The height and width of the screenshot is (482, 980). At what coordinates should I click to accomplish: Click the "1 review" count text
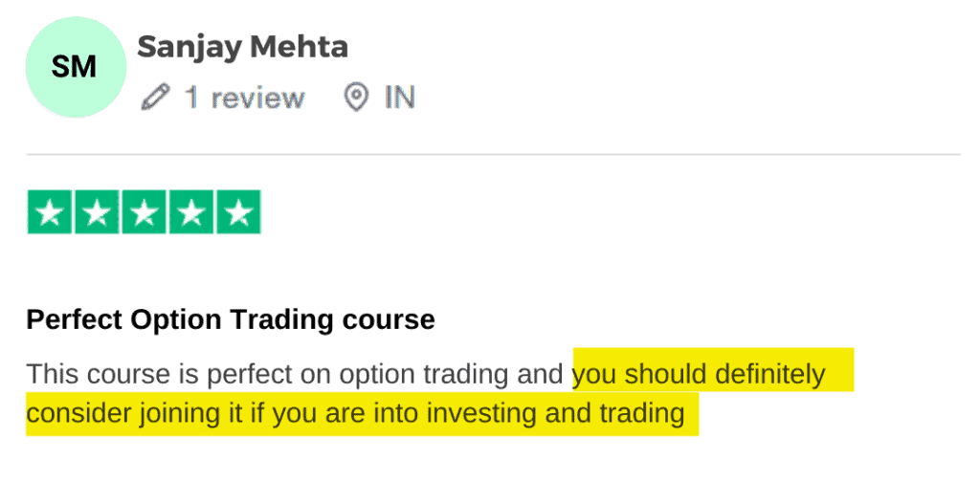coord(244,98)
